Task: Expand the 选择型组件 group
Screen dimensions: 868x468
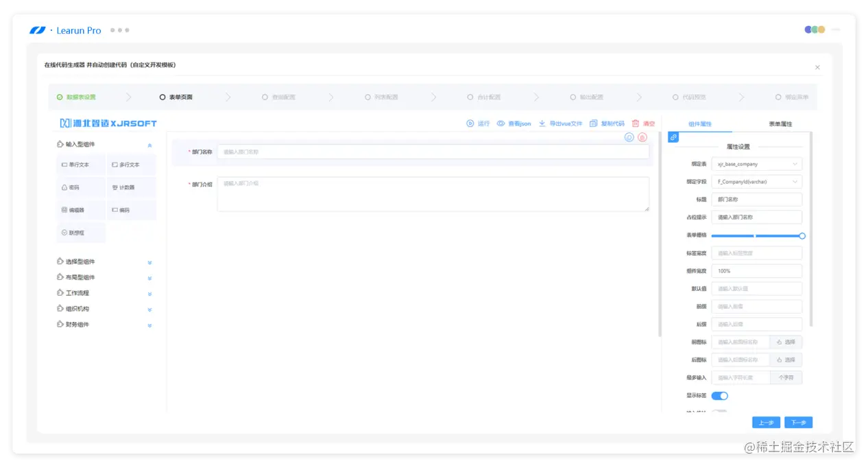Action: [x=149, y=262]
